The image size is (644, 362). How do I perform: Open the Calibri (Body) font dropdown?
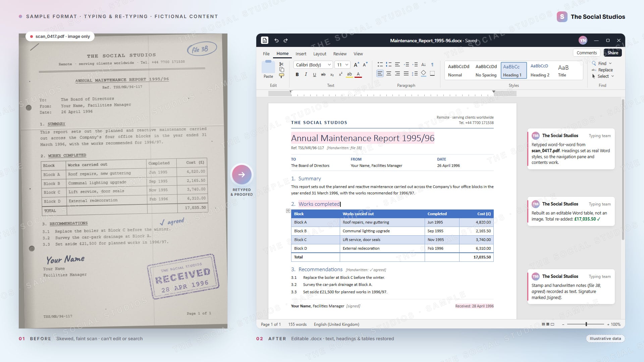(x=313, y=65)
